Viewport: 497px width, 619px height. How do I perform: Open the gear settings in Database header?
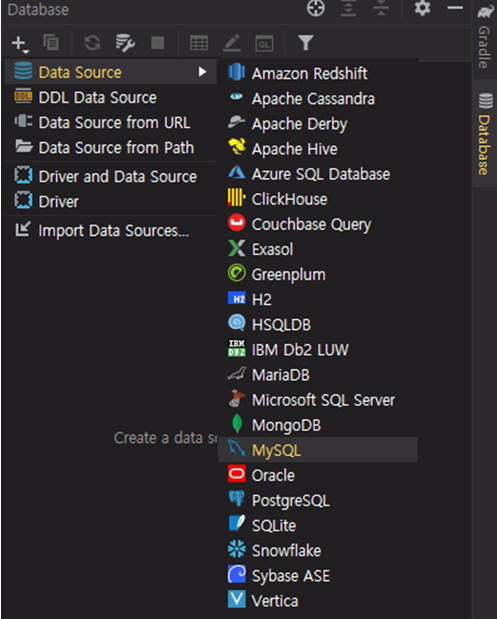(x=422, y=8)
